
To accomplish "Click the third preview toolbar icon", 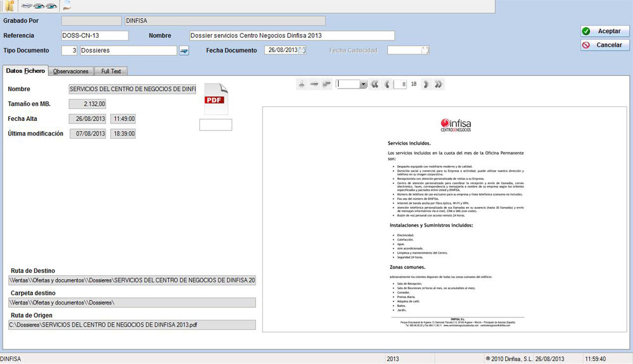I will (327, 84).
